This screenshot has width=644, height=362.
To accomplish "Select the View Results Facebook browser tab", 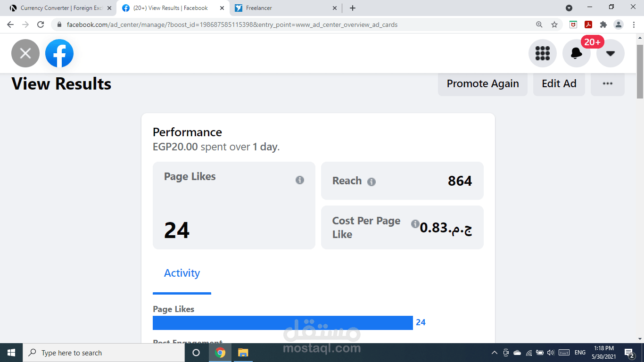I will [x=173, y=8].
